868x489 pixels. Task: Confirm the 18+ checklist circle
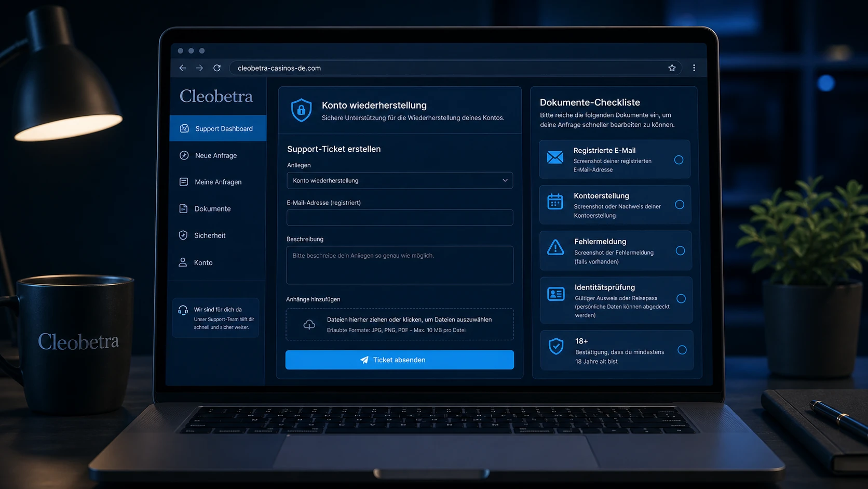tap(682, 350)
